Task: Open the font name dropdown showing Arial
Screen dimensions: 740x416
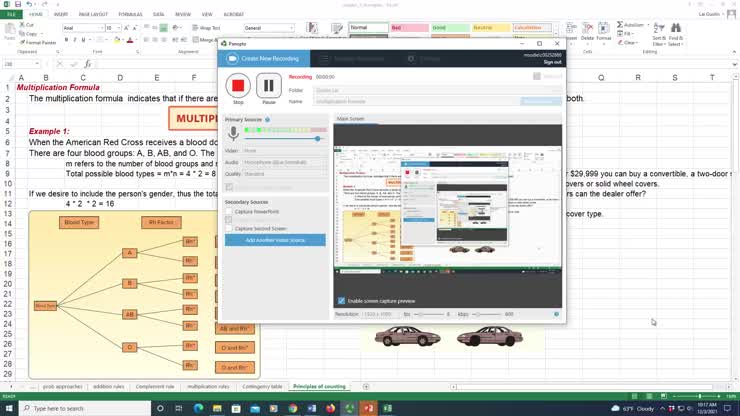Action: (x=84, y=28)
